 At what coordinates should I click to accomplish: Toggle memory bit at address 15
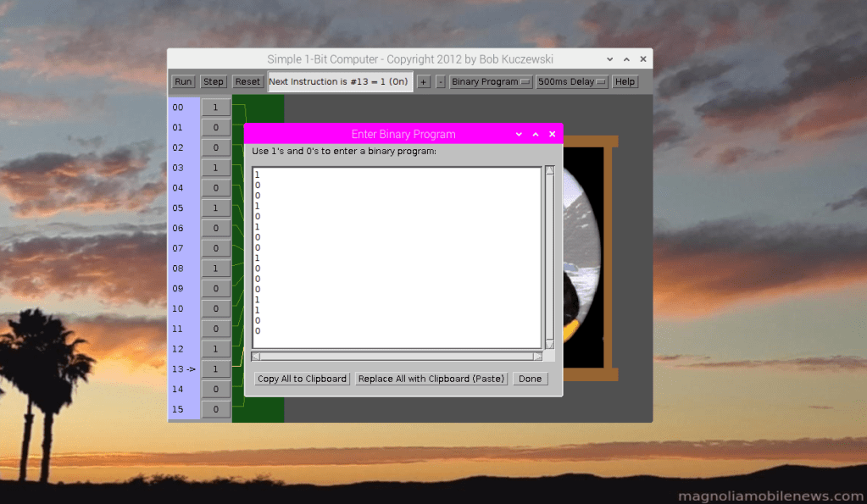215,410
